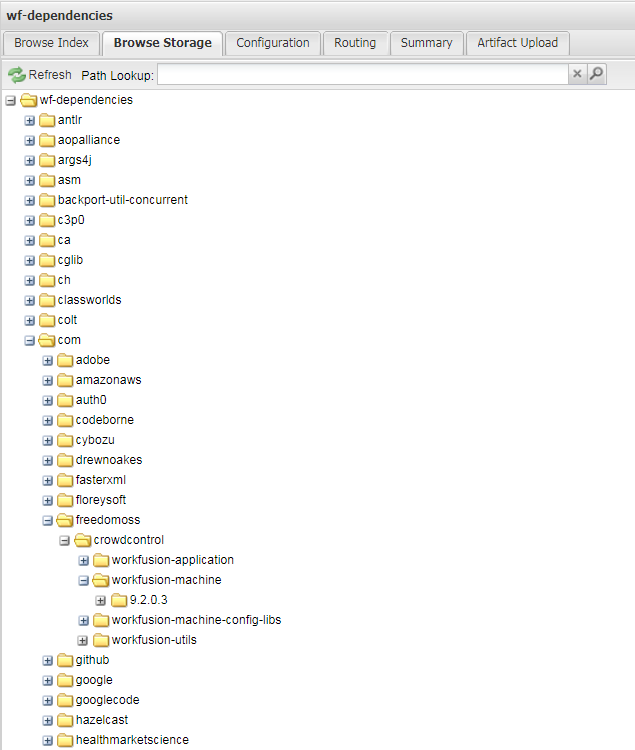The image size is (635, 750).
Task: Click the antlr folder icon
Action: point(47,120)
